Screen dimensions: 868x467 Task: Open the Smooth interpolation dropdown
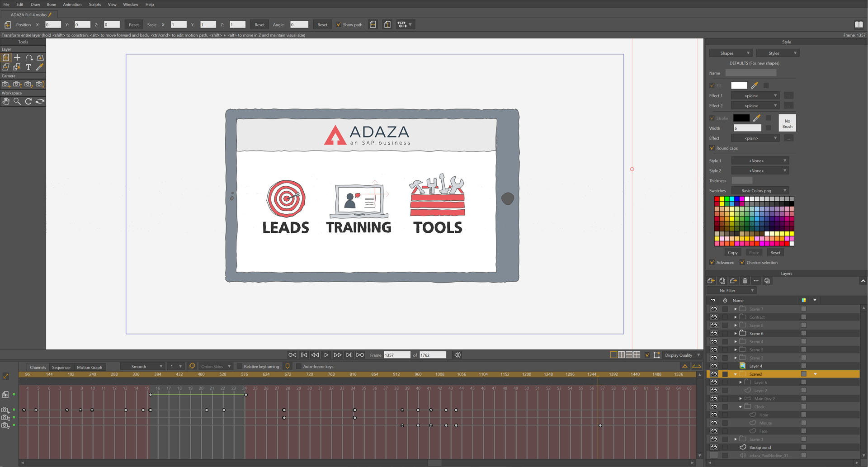click(142, 366)
